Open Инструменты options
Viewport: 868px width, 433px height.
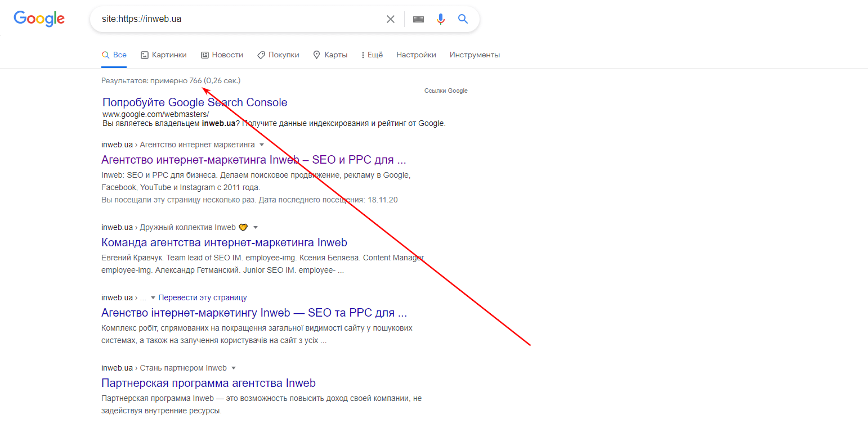475,55
